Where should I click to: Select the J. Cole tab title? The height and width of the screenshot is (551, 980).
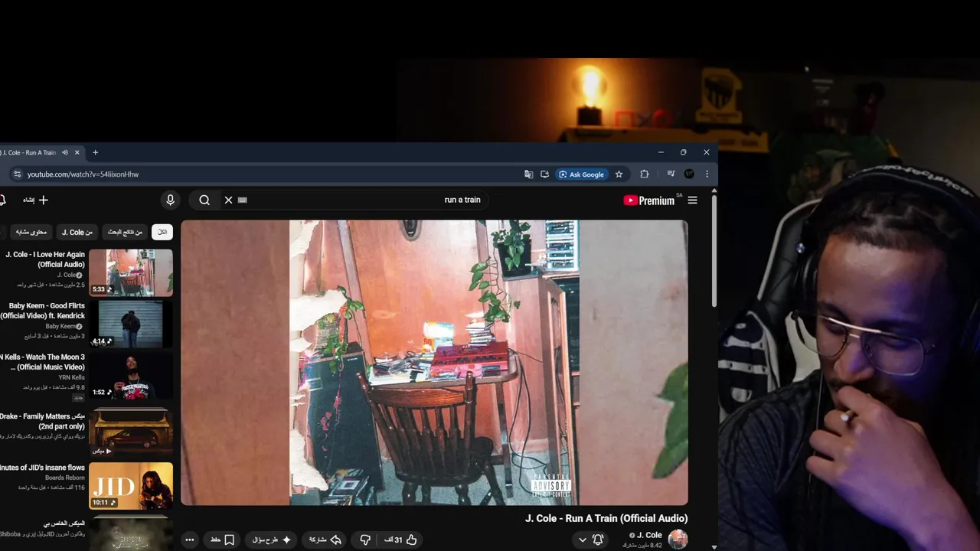(30, 152)
